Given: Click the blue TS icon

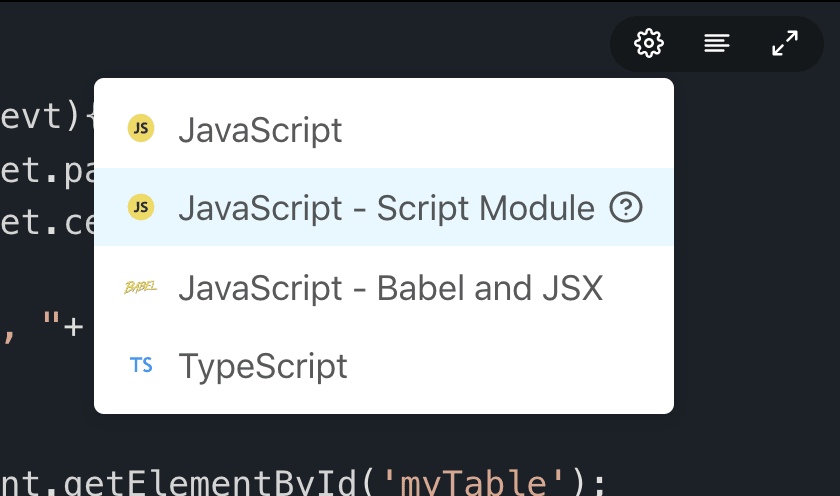Looking at the screenshot, I should pyautogui.click(x=141, y=365).
